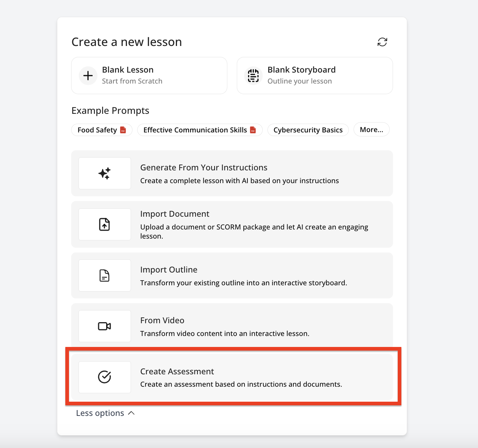Pick Effective Communication Skills prompt
Viewport: 478px width, 448px height.
coord(195,130)
